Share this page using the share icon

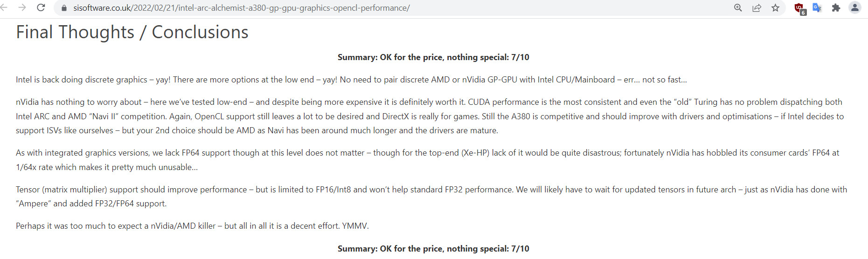pyautogui.click(x=757, y=8)
